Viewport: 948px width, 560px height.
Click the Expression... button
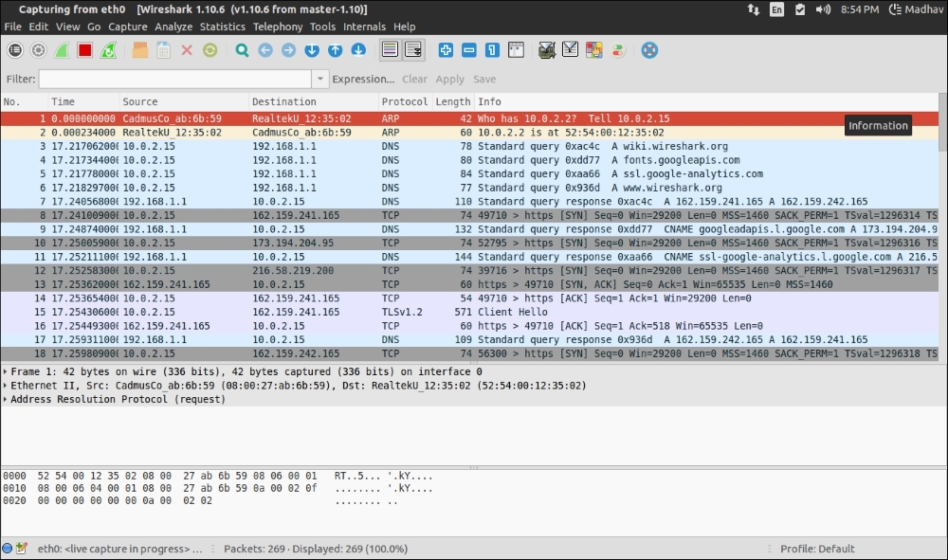363,80
